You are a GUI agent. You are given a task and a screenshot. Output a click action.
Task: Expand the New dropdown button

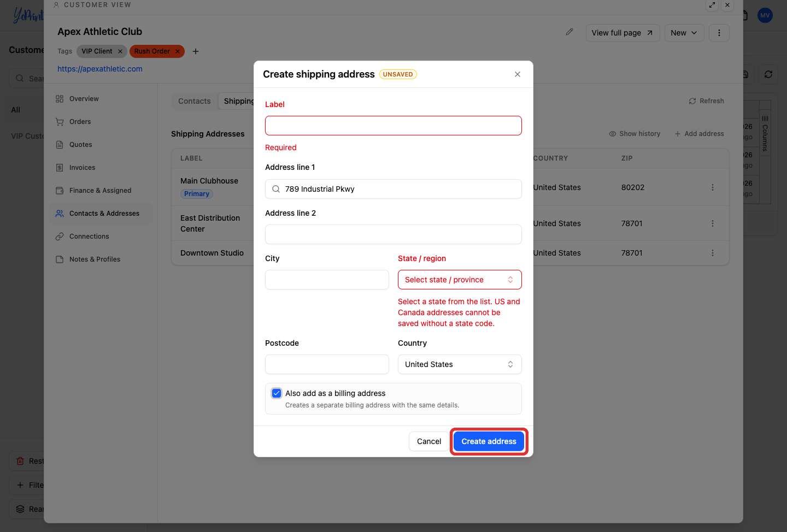[684, 33]
